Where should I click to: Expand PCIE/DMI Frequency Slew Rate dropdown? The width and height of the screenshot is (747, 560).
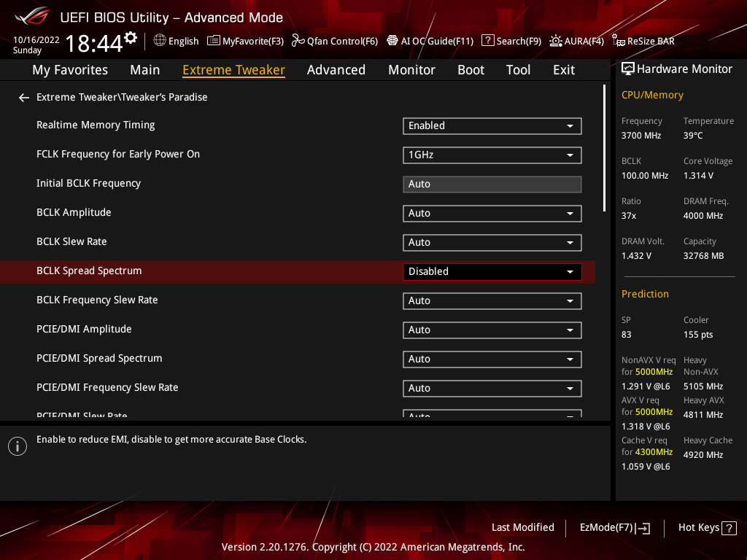[x=492, y=388]
